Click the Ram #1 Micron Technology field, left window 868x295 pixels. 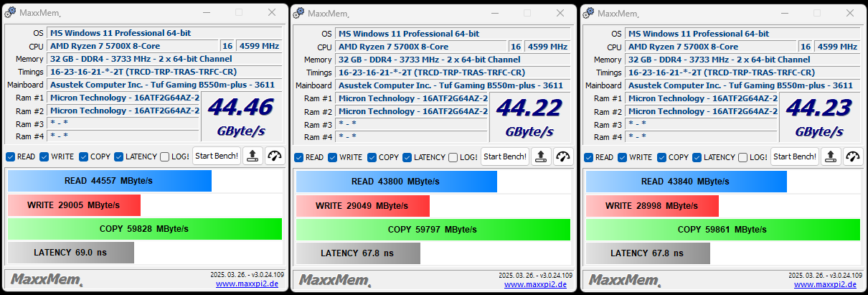click(x=123, y=98)
